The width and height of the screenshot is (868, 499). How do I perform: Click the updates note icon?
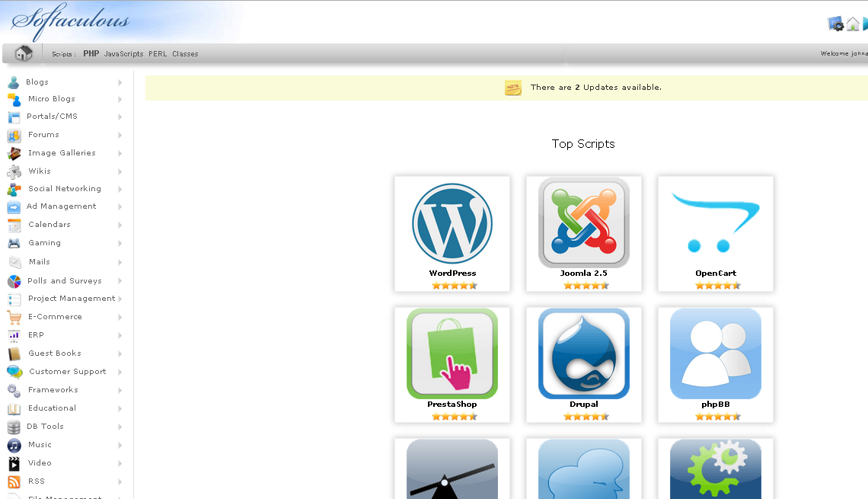pyautogui.click(x=512, y=88)
